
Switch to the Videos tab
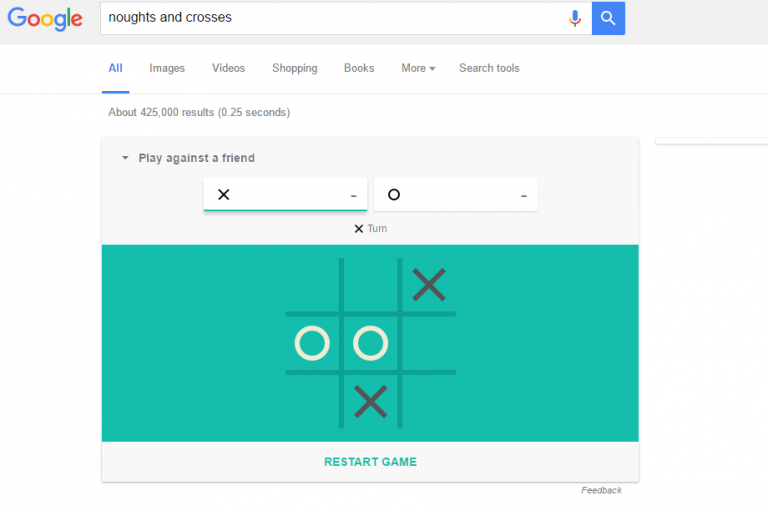click(x=228, y=68)
